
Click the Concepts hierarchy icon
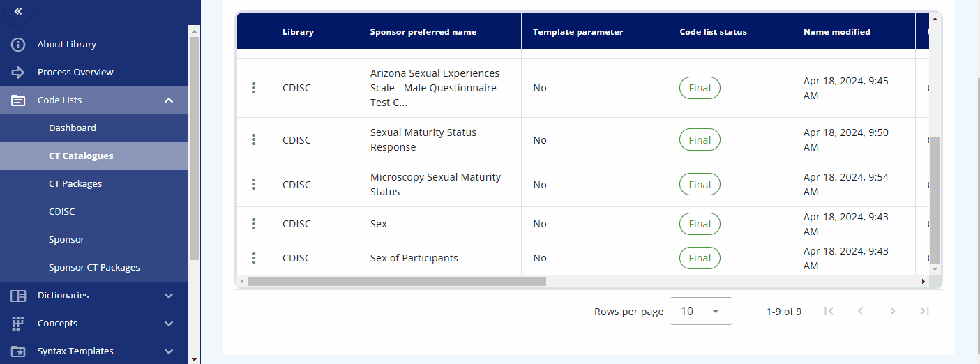click(x=18, y=324)
